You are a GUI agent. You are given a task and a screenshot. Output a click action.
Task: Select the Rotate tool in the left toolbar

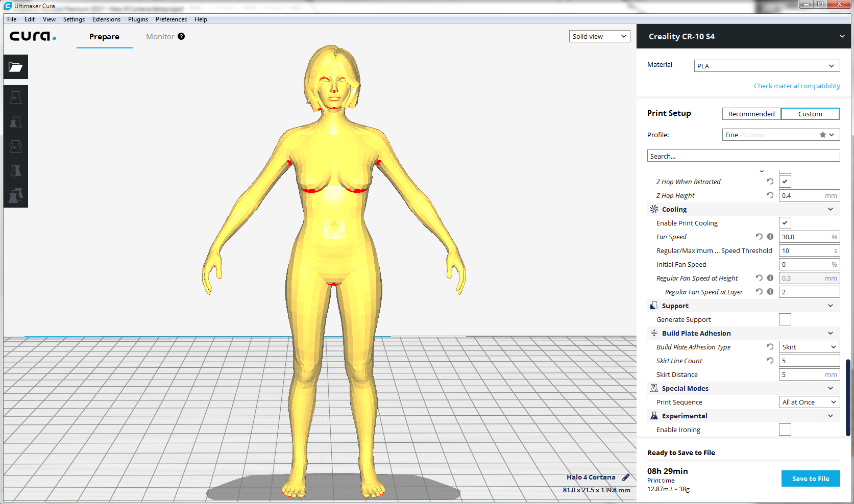pos(15,146)
